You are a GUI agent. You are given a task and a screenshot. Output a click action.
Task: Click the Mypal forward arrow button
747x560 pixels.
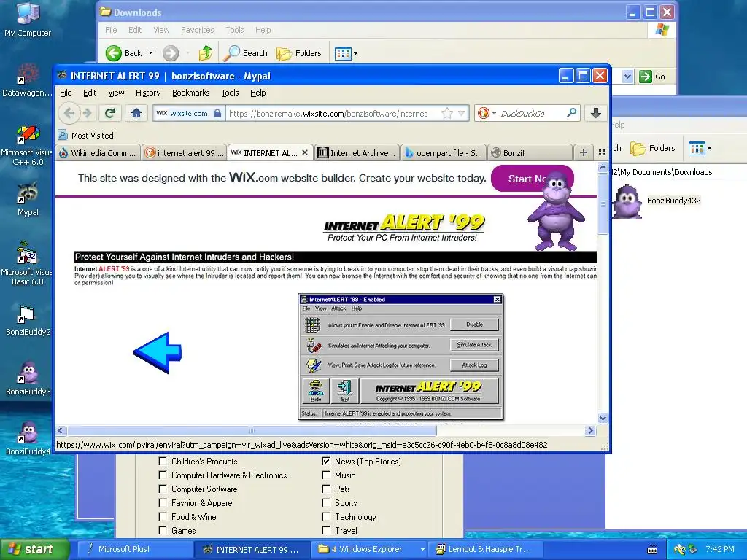88,113
